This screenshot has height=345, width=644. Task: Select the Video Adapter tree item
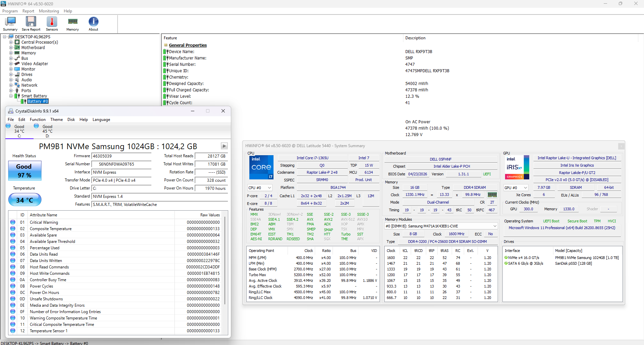pos(35,64)
